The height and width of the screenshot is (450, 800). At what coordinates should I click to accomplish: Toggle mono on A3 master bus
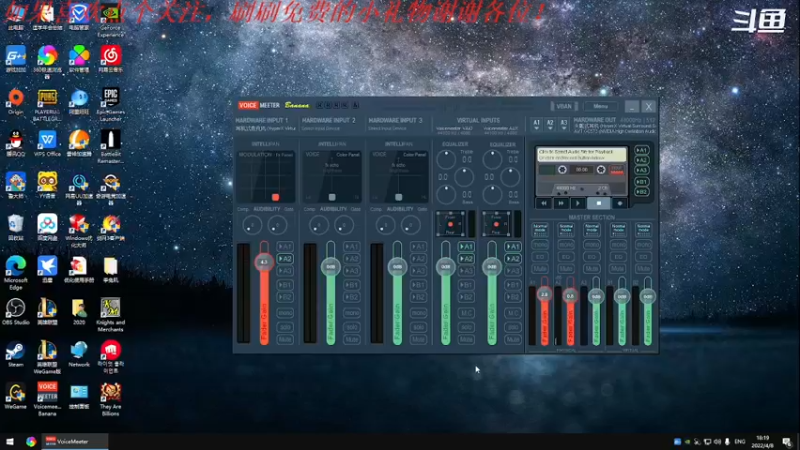coord(592,245)
